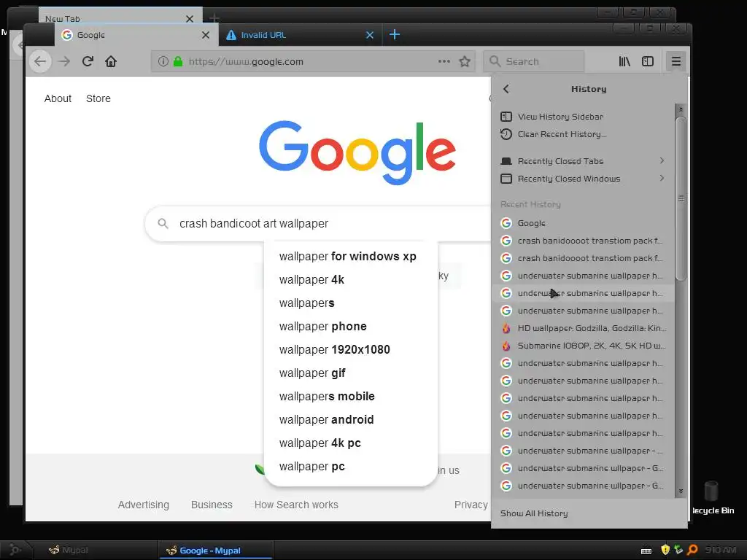Select suggestion wallpapers

tap(351, 303)
